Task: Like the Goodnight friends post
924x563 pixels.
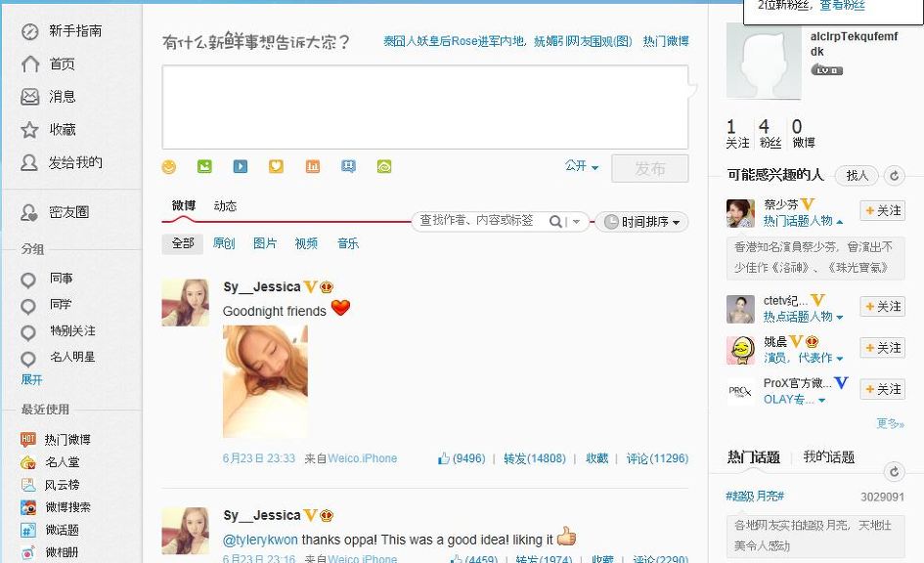Action: click(x=462, y=458)
